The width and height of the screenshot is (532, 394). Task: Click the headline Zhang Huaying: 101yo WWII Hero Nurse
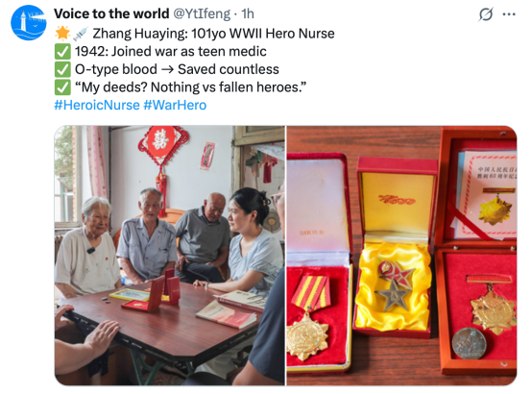point(214,34)
